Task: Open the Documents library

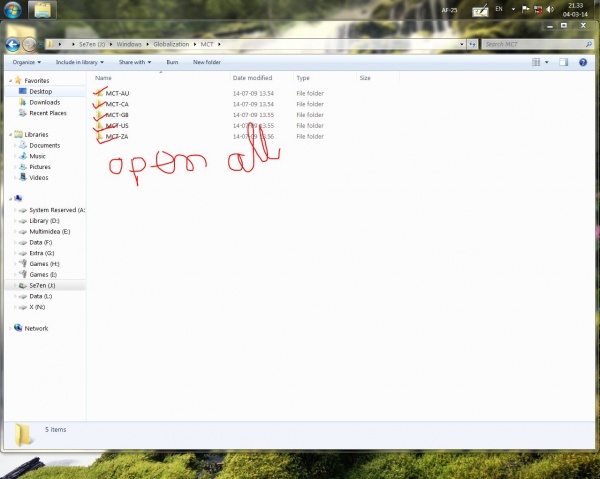Action: click(45, 145)
